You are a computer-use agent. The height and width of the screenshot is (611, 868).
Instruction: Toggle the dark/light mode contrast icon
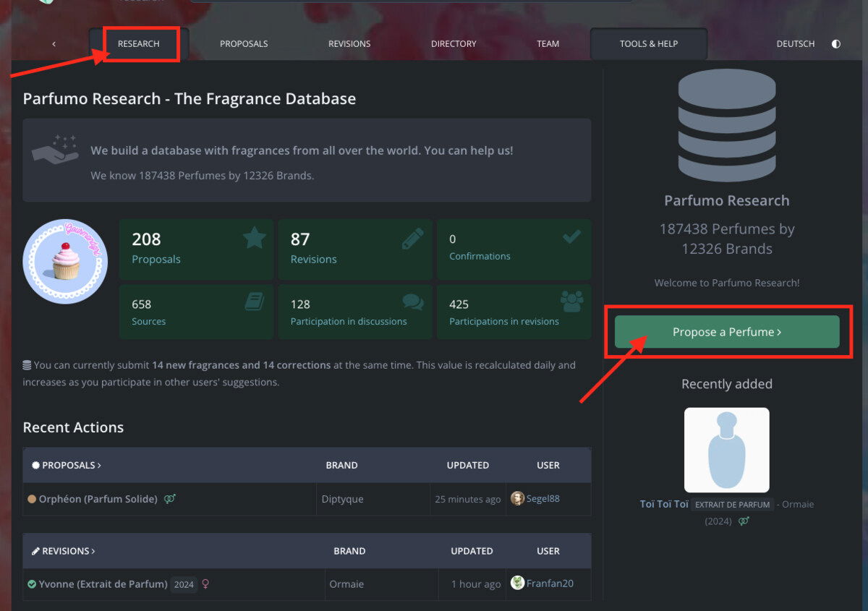pos(836,44)
